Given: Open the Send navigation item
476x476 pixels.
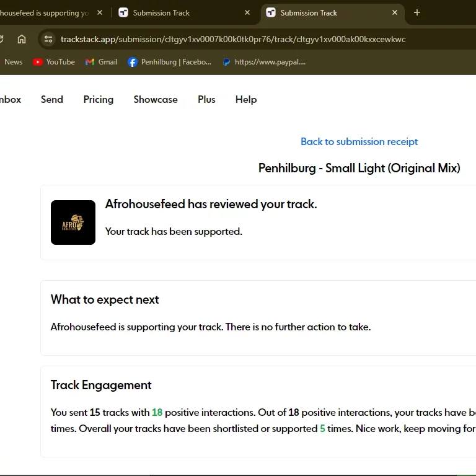Looking at the screenshot, I should click(x=52, y=100).
